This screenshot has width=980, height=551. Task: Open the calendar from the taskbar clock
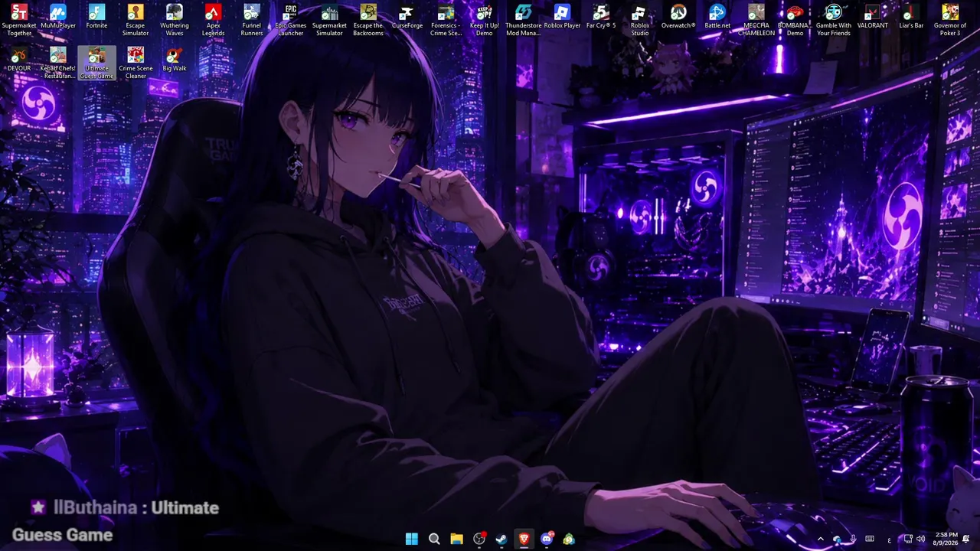[x=946, y=539]
